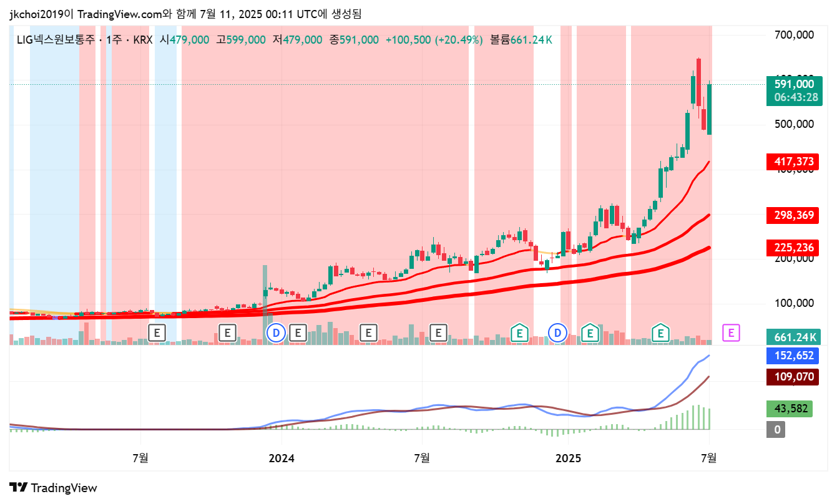Open the black E earnings marker immediately right of the 2024 D marker
837x504 pixels.
[x=298, y=332]
